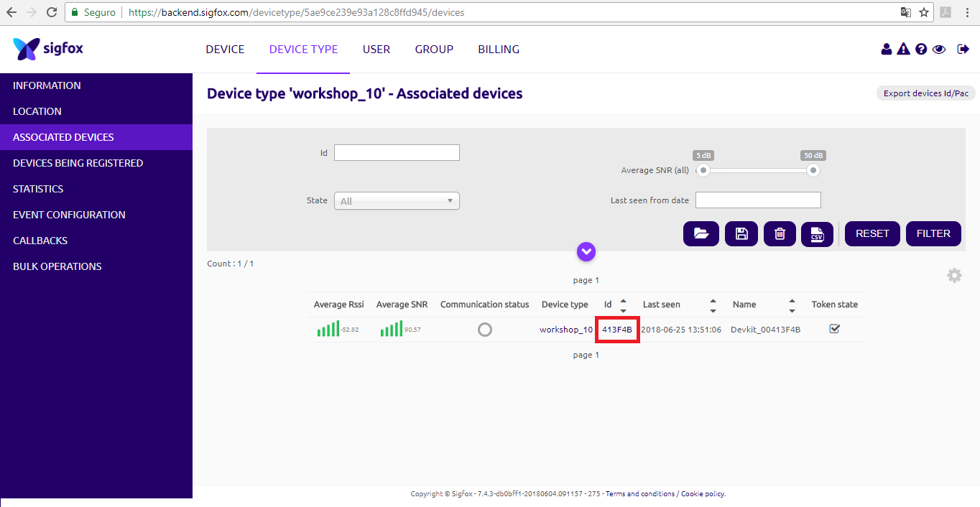Select EVENT CONFIGURATION in sidebar

pyautogui.click(x=96, y=215)
